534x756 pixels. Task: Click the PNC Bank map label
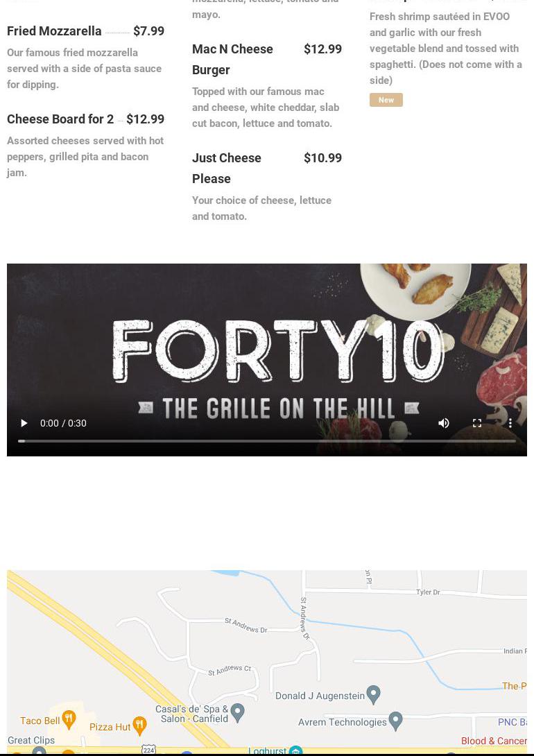point(513,722)
